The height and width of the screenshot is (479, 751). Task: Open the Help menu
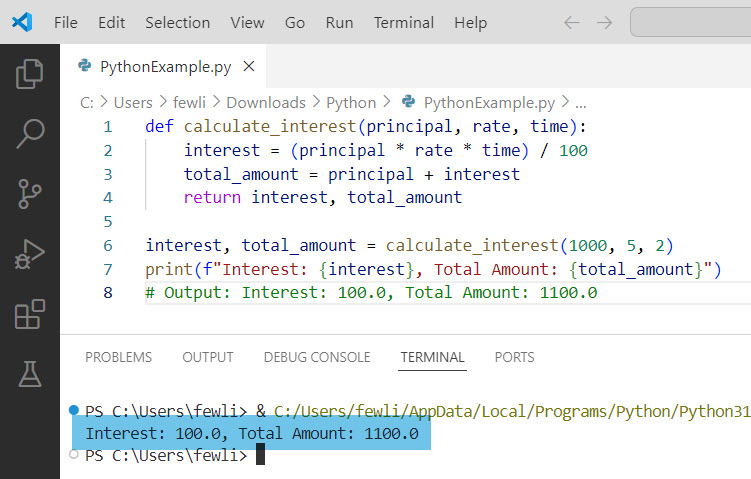(471, 23)
